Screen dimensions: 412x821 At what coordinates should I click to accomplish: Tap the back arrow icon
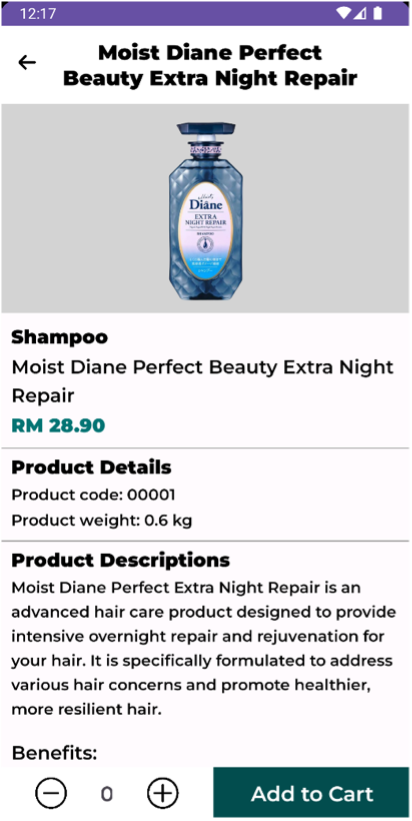[27, 63]
